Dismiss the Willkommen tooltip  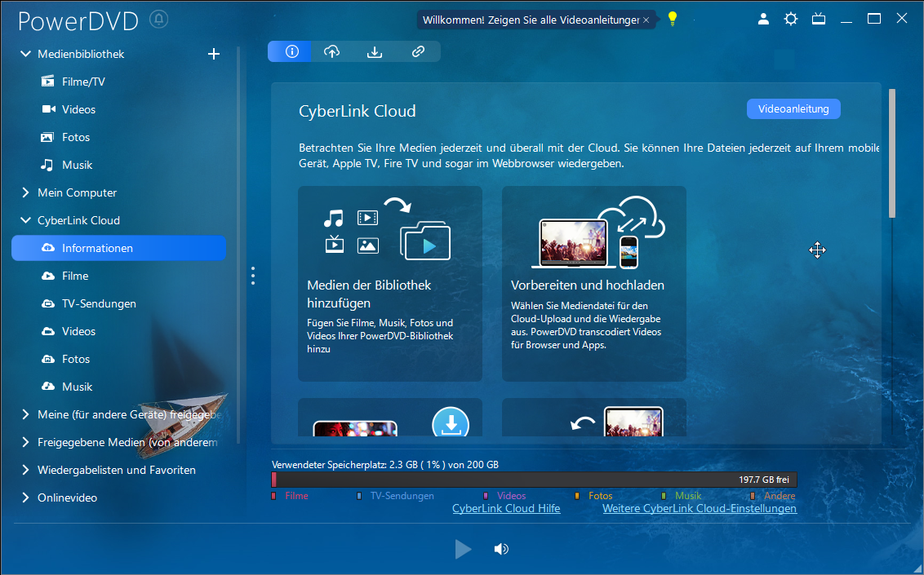click(646, 20)
